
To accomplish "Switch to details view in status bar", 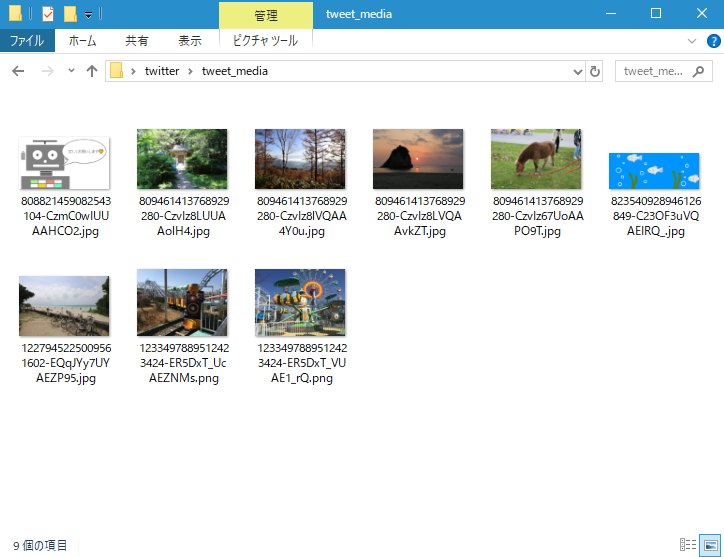I will point(688,545).
